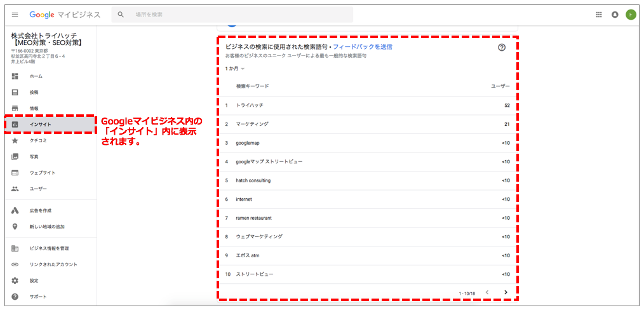Click the ウェブマーケティング keyword
Screen dimensions: 644x310
[259, 237]
